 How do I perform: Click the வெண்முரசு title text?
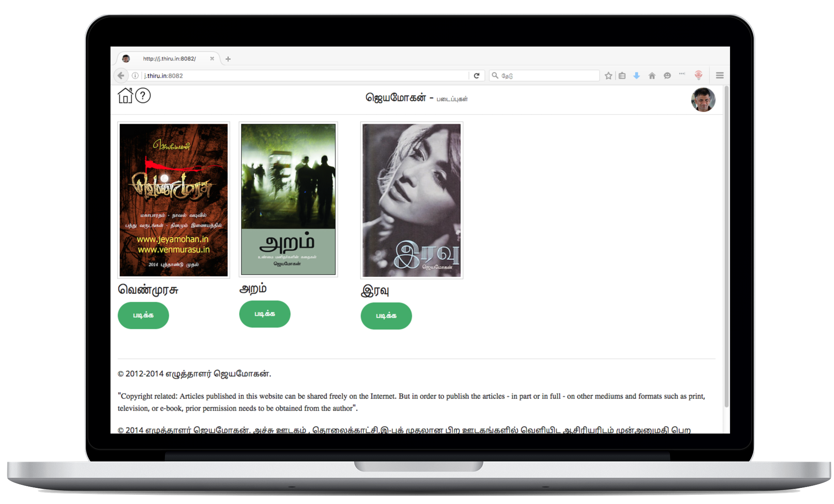point(148,290)
